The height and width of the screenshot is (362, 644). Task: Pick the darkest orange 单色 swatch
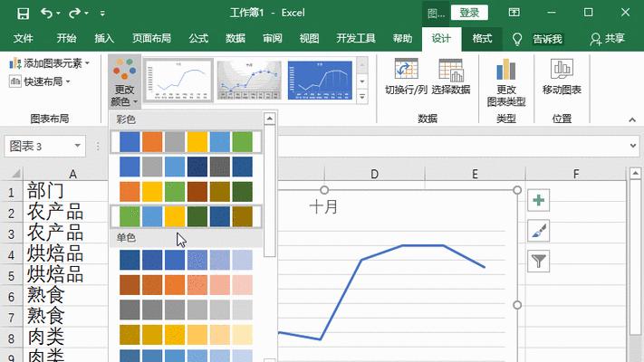click(130, 285)
